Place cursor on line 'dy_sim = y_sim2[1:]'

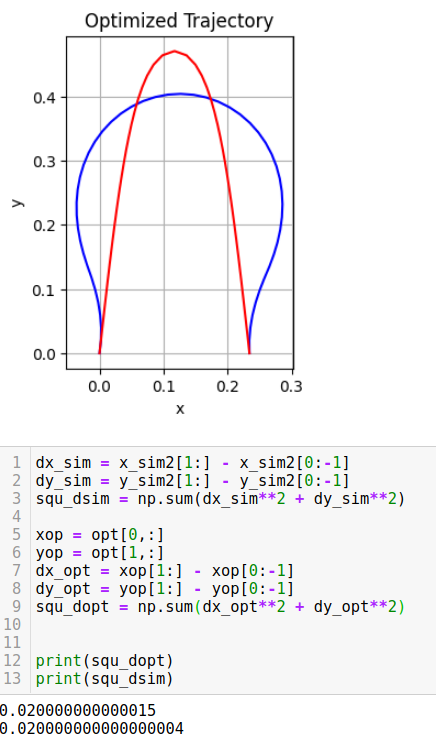(x=193, y=481)
